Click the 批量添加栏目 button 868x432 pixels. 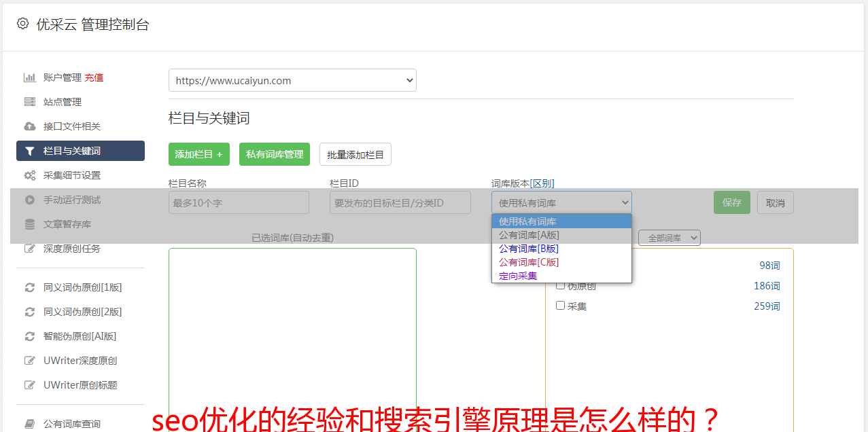coord(355,154)
